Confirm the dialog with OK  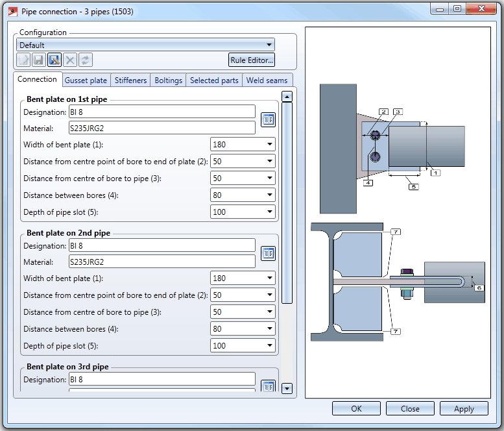click(356, 408)
